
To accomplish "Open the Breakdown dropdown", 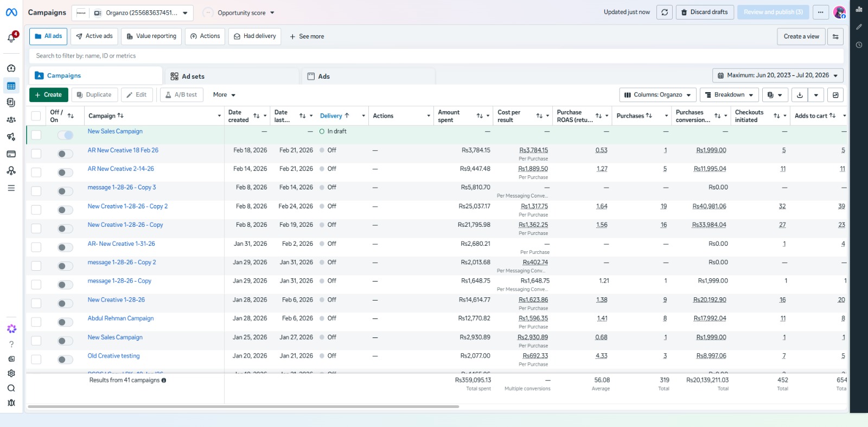I will click(x=729, y=95).
